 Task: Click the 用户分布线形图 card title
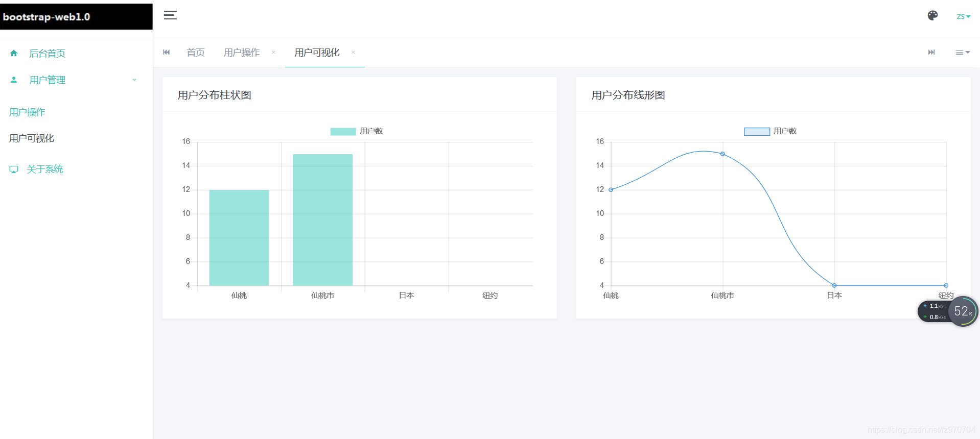coord(628,95)
